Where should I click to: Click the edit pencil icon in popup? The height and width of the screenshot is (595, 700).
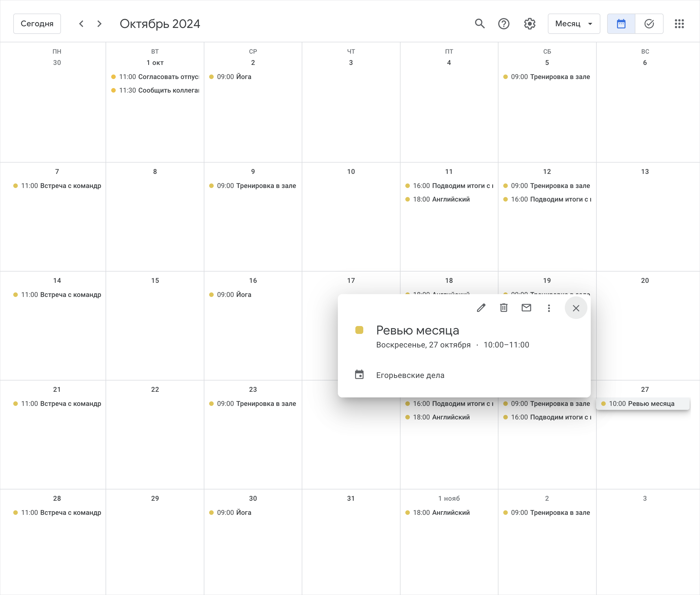tap(481, 308)
